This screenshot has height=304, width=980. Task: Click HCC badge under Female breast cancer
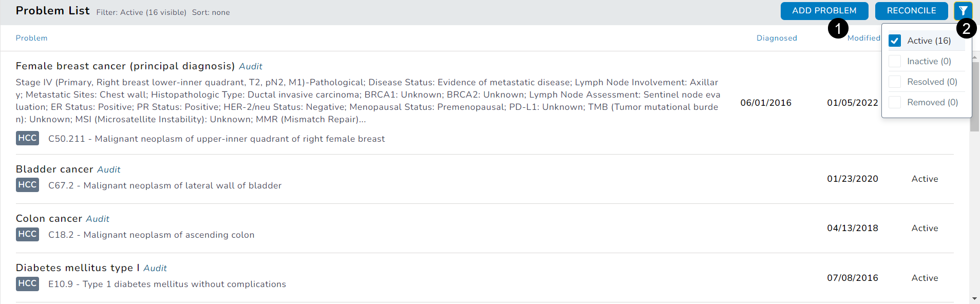[x=27, y=138]
